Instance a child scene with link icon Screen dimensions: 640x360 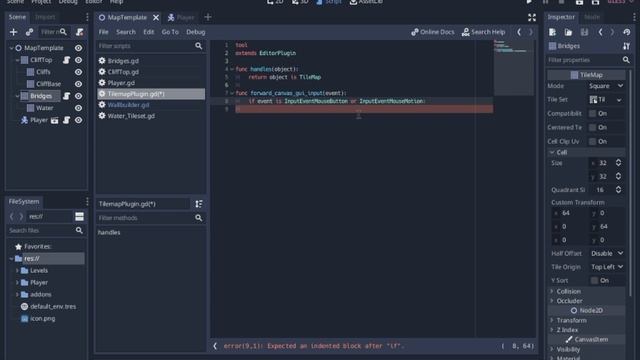pos(29,32)
